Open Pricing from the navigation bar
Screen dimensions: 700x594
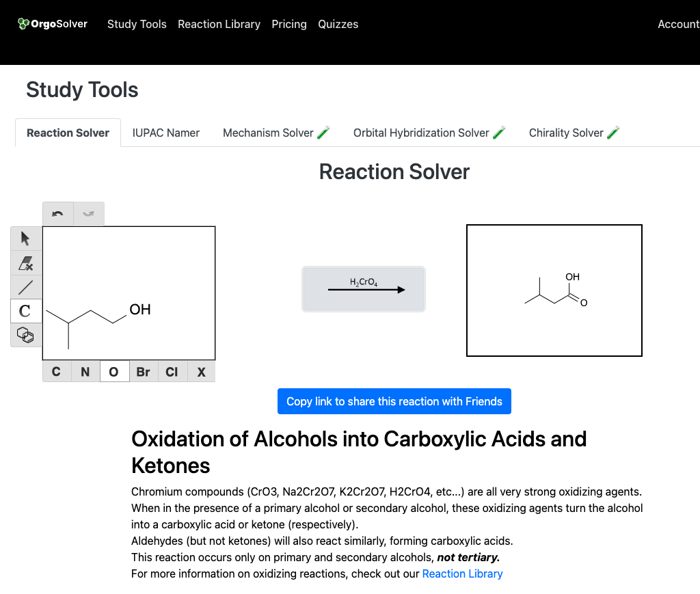coord(288,24)
